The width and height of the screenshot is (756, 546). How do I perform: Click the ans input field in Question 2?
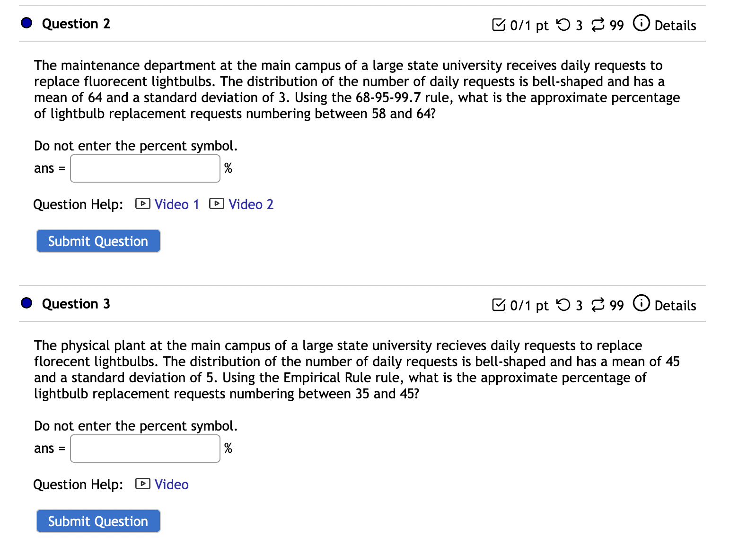click(144, 167)
